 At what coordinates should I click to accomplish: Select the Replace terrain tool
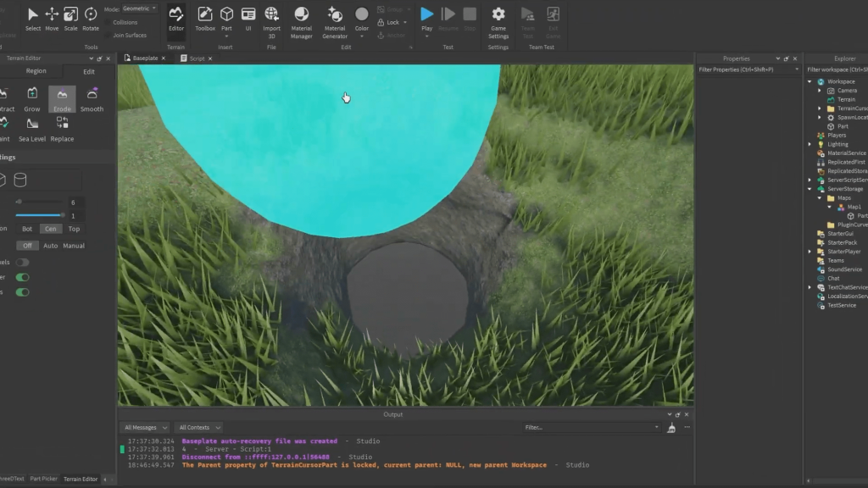[62, 130]
